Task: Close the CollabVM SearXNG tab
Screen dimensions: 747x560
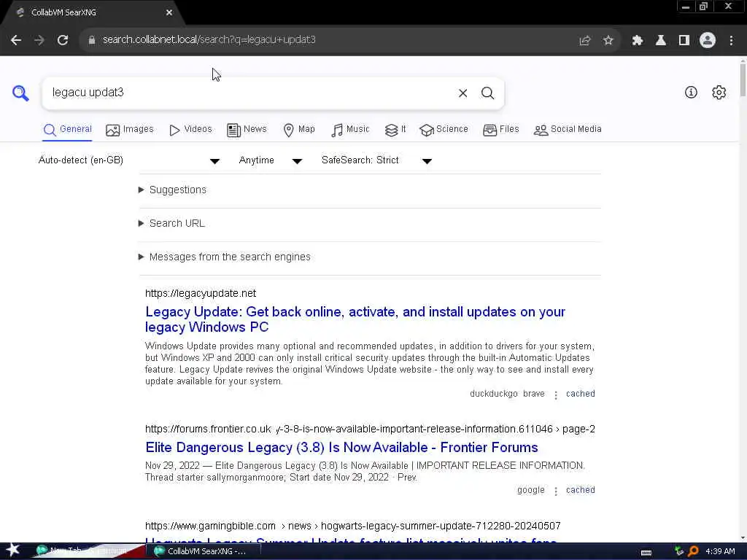Action: point(169,13)
